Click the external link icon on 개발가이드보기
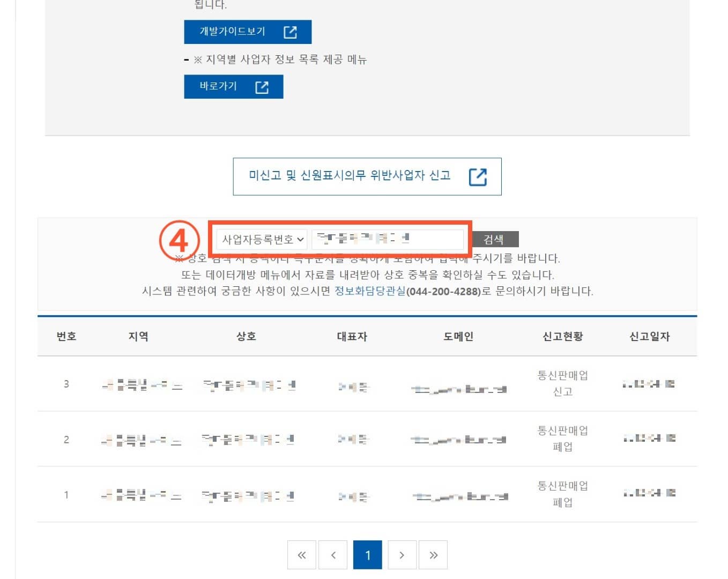The image size is (728, 579). [289, 32]
